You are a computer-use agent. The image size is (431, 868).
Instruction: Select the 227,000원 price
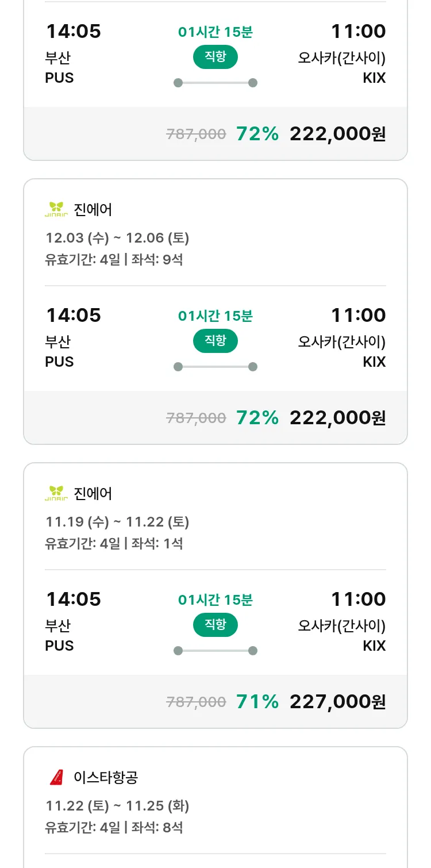tap(337, 701)
